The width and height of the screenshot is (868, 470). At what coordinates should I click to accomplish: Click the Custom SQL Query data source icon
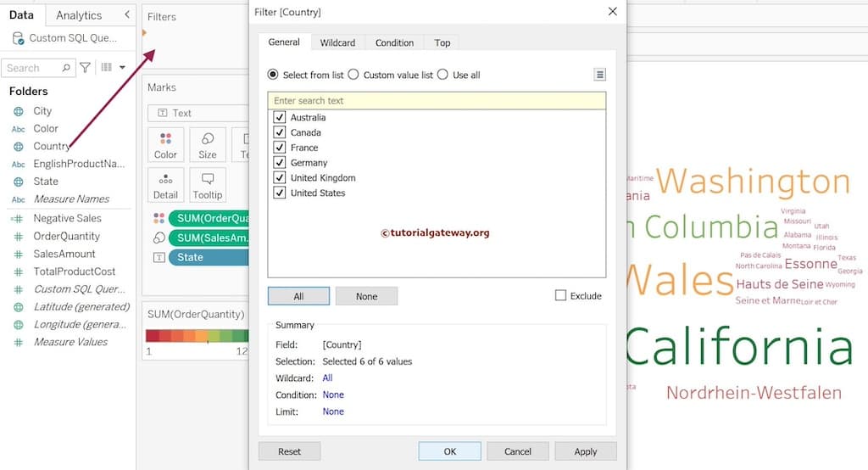(x=18, y=38)
